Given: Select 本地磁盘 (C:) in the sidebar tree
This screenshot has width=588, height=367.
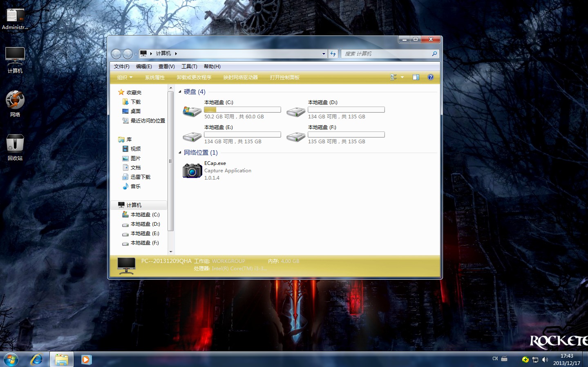Looking at the screenshot, I should (x=141, y=214).
